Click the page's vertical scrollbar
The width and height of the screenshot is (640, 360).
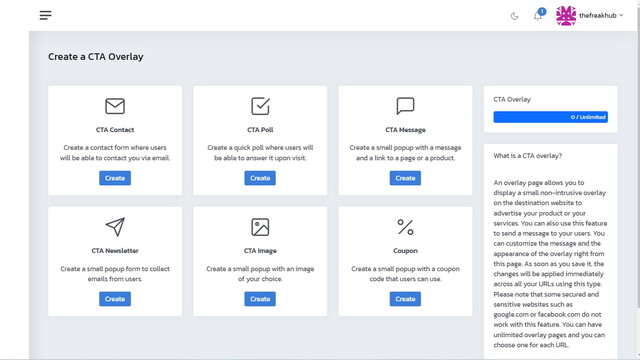click(x=638, y=155)
